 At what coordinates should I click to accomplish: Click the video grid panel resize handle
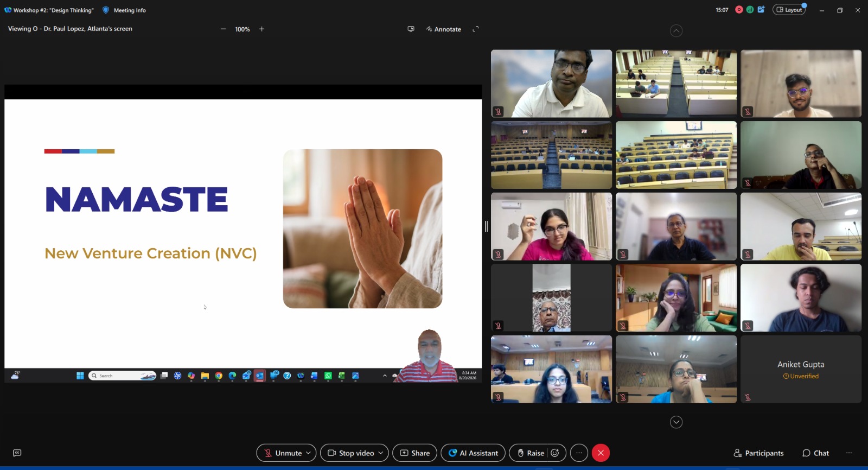pyautogui.click(x=486, y=226)
